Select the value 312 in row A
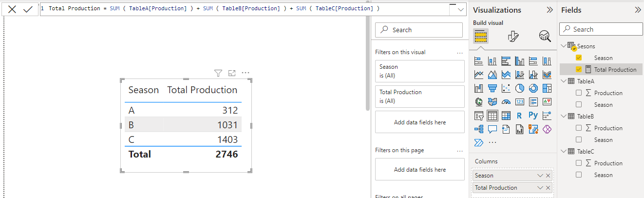 230,110
